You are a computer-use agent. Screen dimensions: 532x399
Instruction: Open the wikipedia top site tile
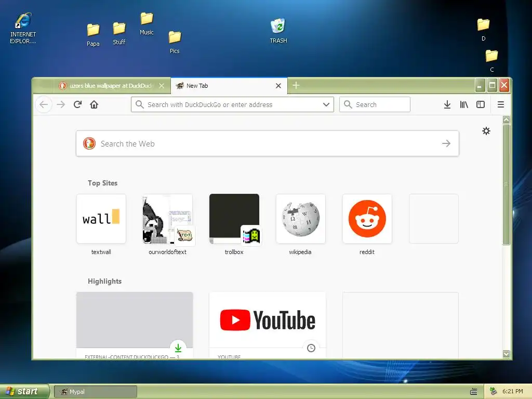tap(301, 224)
